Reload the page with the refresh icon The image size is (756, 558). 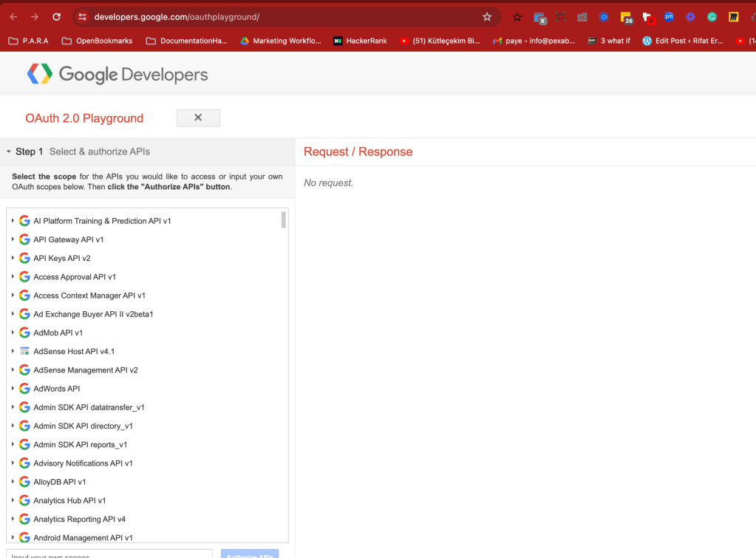56,17
